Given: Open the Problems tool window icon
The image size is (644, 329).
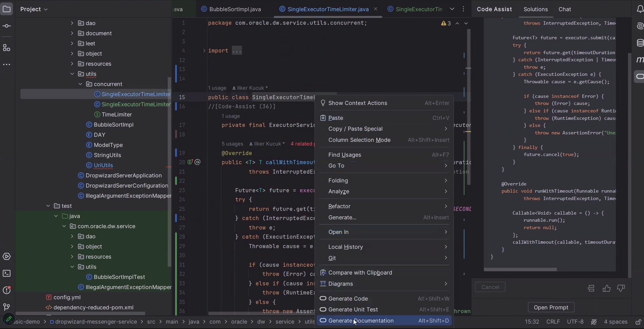Looking at the screenshot, I should click(x=7, y=290).
